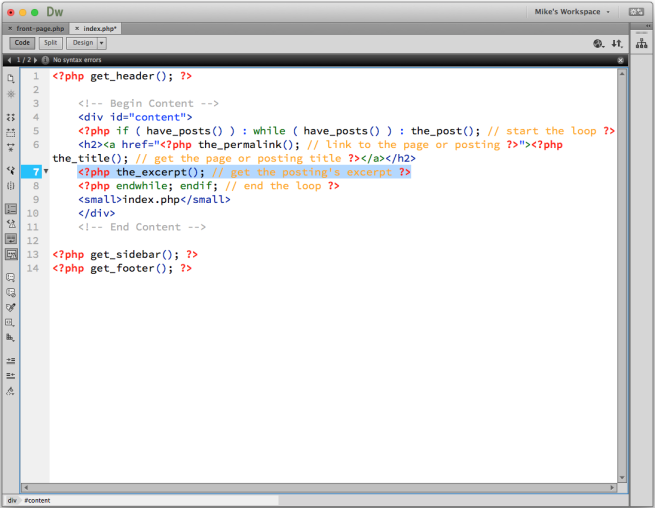Click highlighted line number 7

36,172
